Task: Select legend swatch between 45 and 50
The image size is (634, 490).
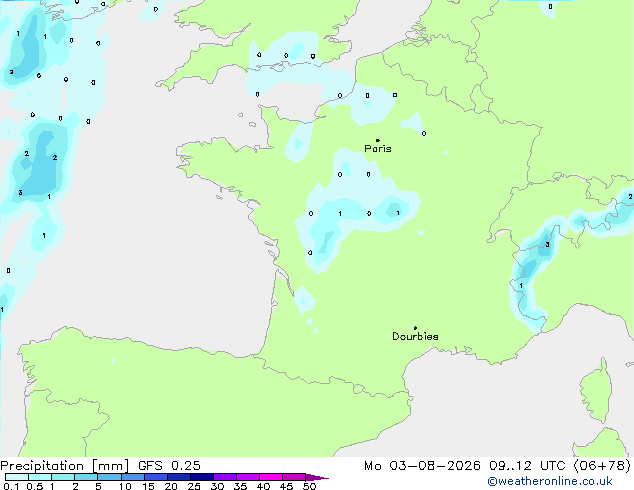Action: 294,477
